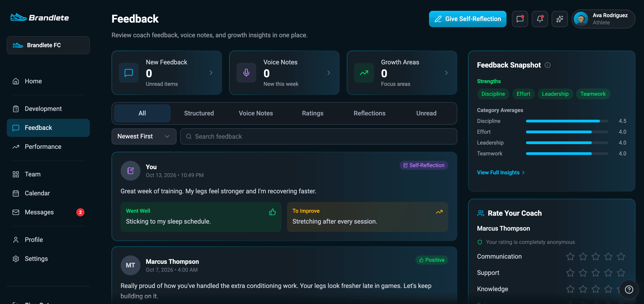Click the Brandlete logo
Viewport: 644px width, 304px height.
40,17
